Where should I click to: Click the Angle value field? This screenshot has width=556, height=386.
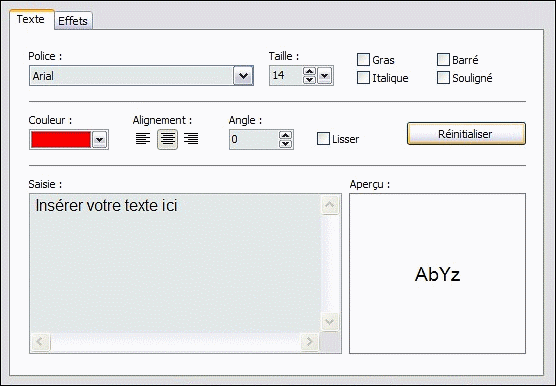254,140
